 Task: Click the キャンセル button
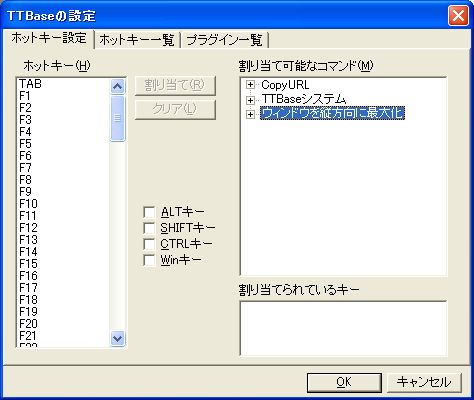(424, 382)
